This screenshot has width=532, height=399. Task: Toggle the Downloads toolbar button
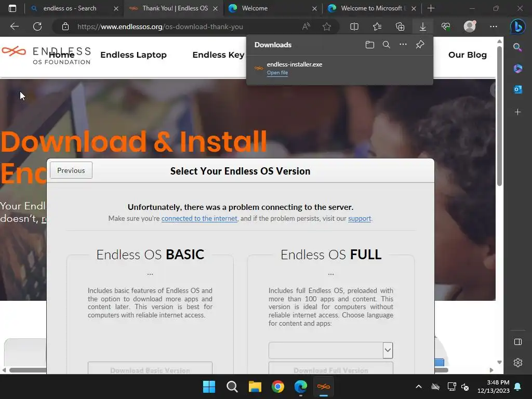pos(423,26)
